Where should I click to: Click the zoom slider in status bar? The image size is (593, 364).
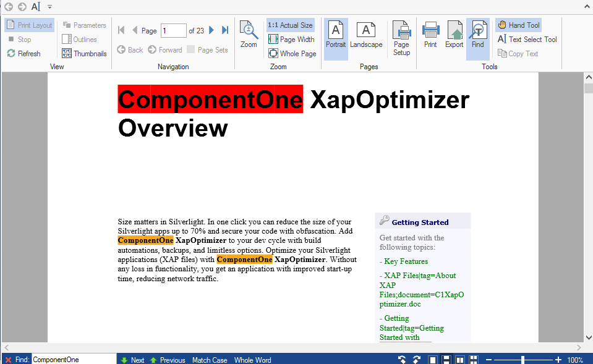tap(523, 360)
